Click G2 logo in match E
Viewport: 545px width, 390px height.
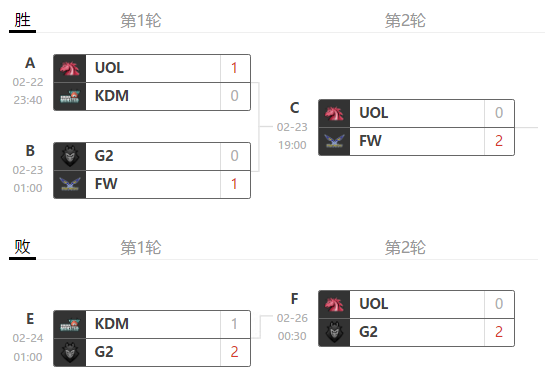tap(70, 352)
